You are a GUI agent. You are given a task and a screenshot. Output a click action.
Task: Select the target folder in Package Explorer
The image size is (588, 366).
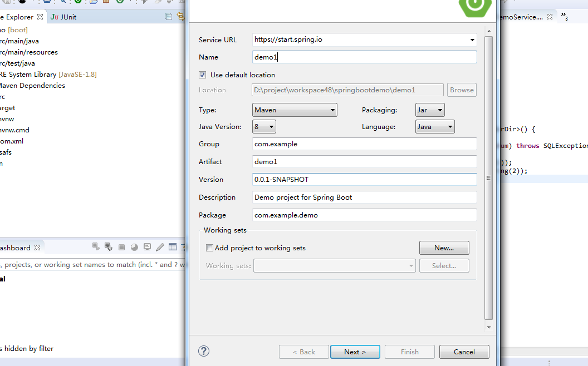7,108
